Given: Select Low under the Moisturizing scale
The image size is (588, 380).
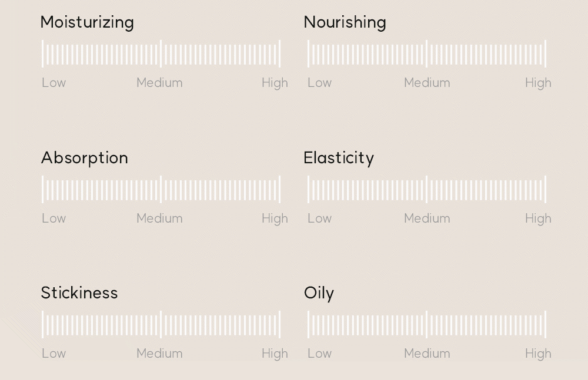Looking at the screenshot, I should pyautogui.click(x=54, y=83).
